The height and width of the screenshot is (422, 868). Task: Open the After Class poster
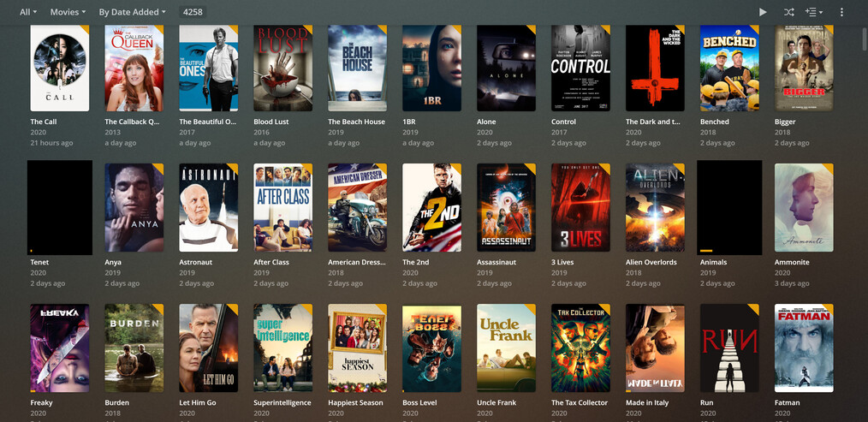282,208
